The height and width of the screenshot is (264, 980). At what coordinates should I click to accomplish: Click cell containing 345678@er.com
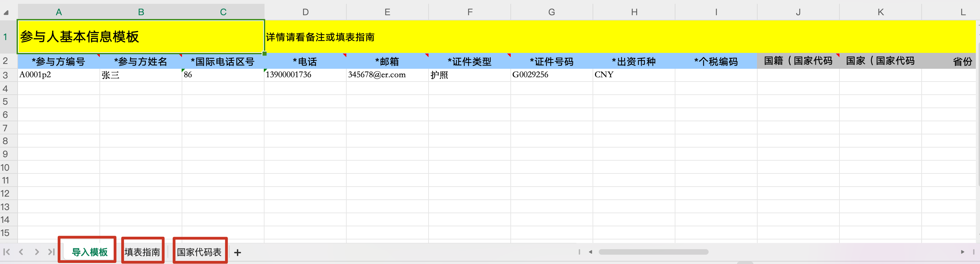(x=387, y=75)
